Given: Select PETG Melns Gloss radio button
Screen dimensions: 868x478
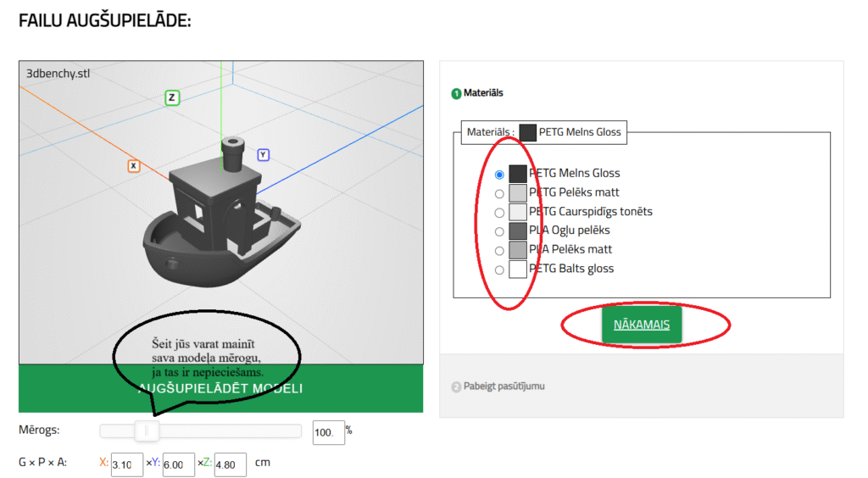Looking at the screenshot, I should [499, 175].
